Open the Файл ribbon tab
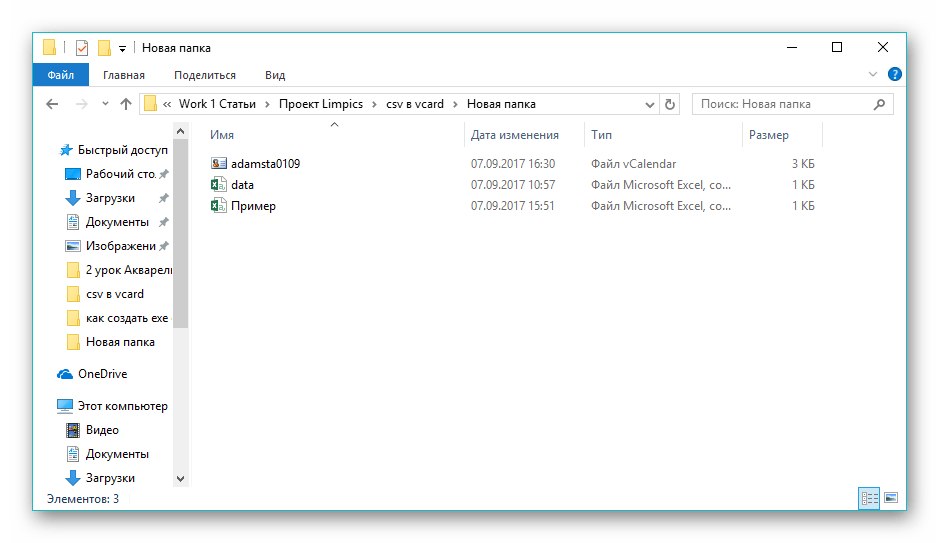 [x=60, y=75]
